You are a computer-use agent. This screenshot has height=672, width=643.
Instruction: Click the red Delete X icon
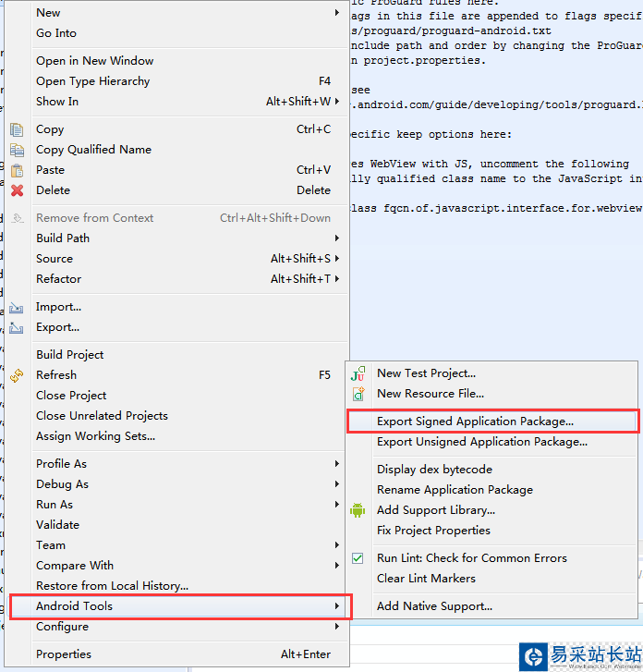point(18,190)
